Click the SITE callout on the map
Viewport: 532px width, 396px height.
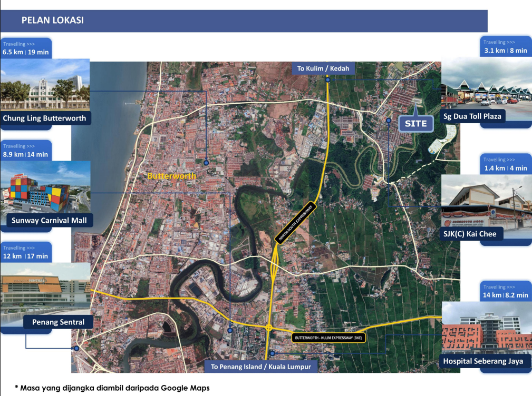(416, 124)
